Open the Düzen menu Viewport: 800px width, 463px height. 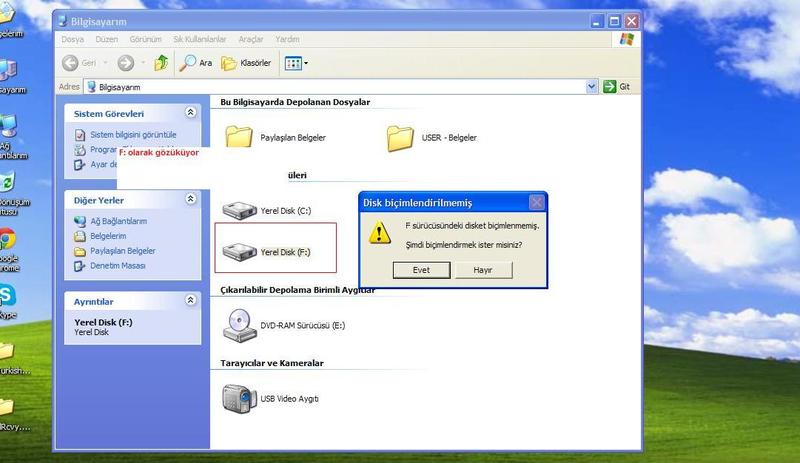click(107, 39)
